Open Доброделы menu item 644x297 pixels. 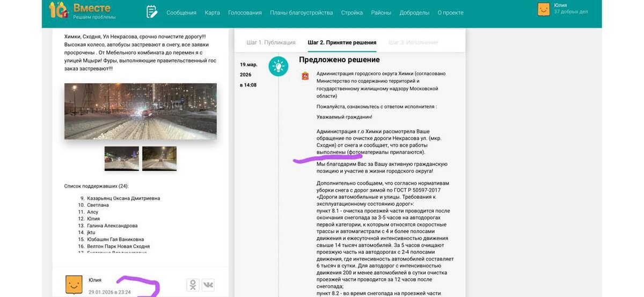point(414,12)
